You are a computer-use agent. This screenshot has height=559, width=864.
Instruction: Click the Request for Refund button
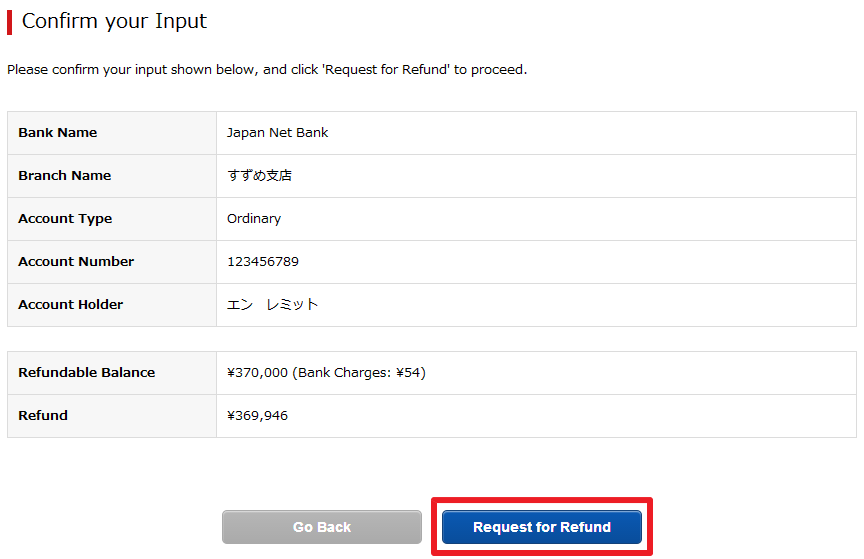[542, 527]
